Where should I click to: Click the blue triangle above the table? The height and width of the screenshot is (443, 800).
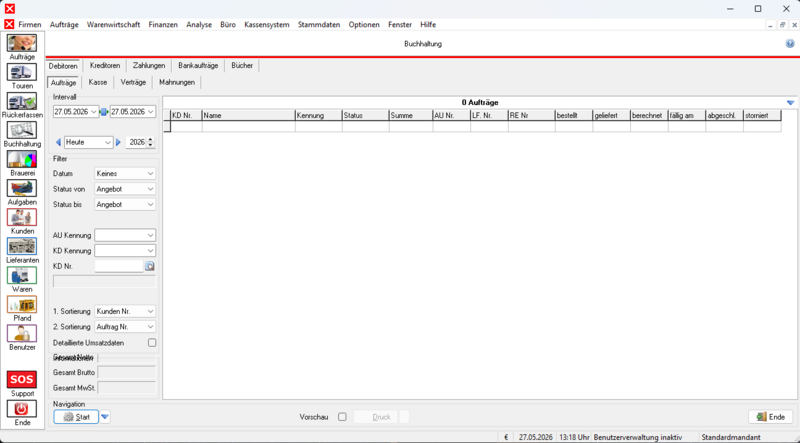click(x=790, y=103)
